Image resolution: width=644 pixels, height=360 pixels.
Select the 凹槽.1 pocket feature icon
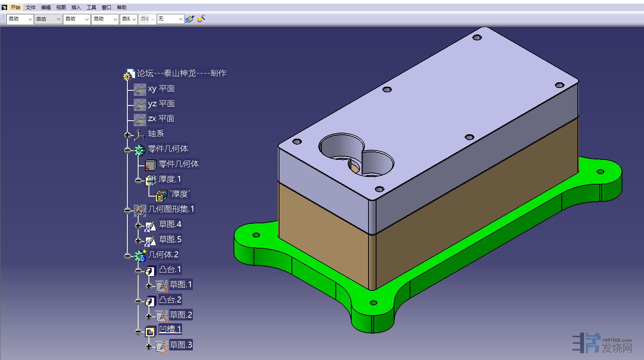(x=150, y=331)
